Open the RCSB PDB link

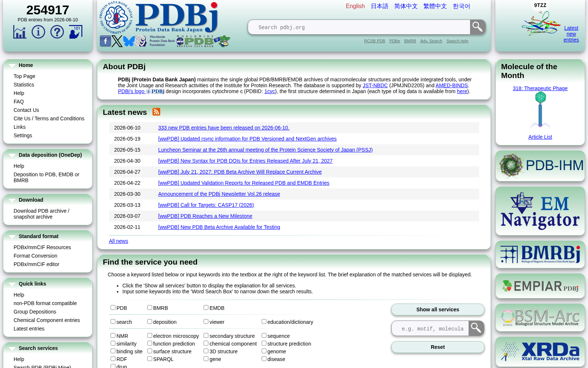click(374, 41)
